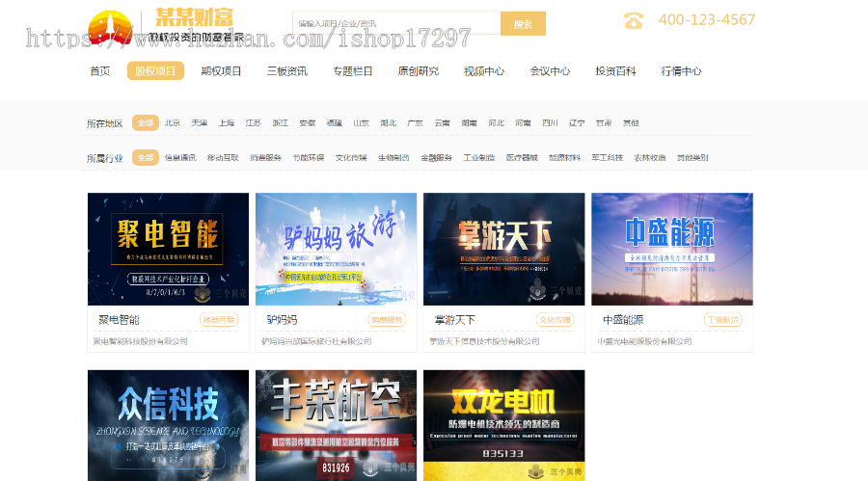Filter industry by 节能环保
The image size is (868, 481).
(309, 158)
